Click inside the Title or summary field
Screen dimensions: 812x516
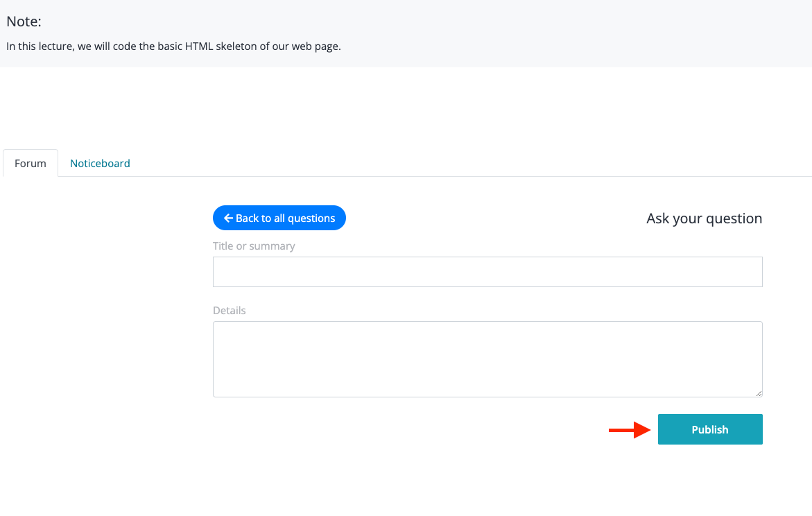click(x=487, y=271)
